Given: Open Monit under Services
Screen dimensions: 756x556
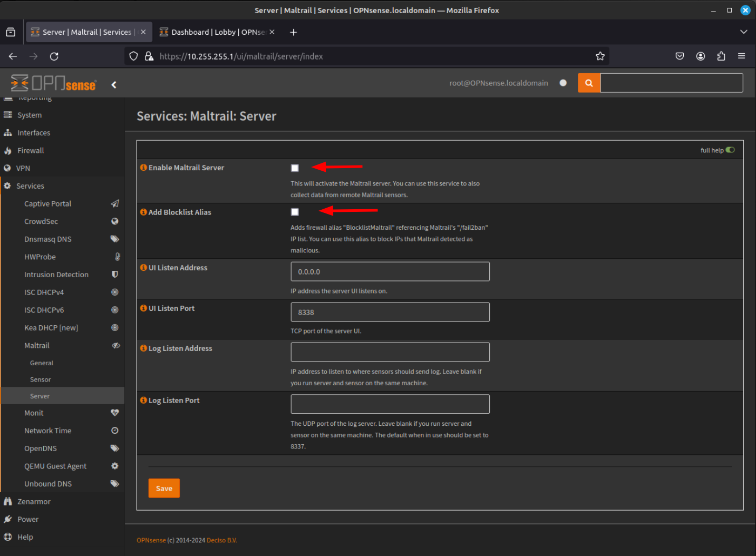Looking at the screenshot, I should click(x=62, y=413).
